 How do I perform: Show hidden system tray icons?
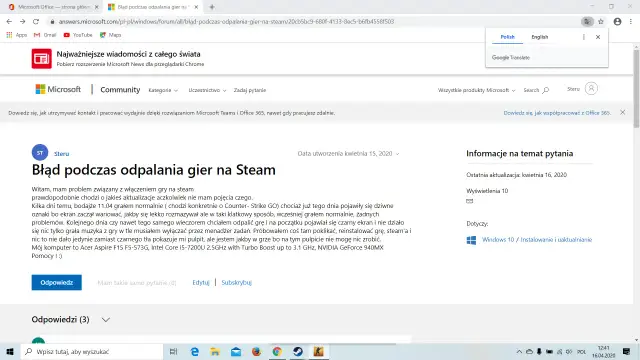519,351
